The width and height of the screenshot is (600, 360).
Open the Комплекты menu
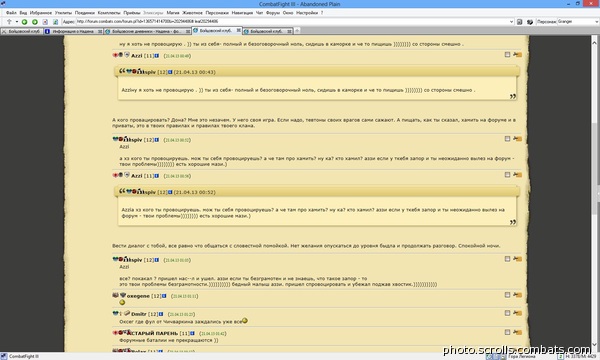click(x=109, y=13)
